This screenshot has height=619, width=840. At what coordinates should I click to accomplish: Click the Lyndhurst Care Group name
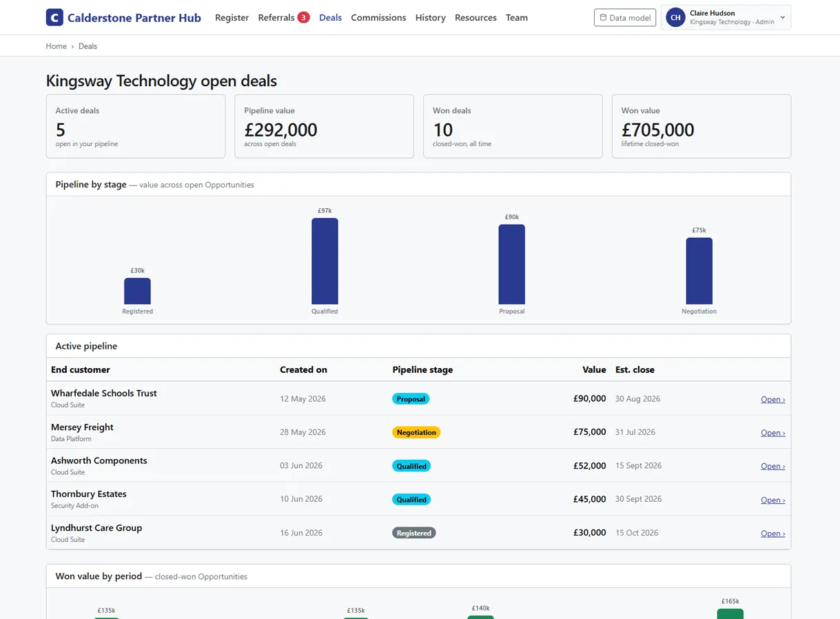pyautogui.click(x=96, y=527)
